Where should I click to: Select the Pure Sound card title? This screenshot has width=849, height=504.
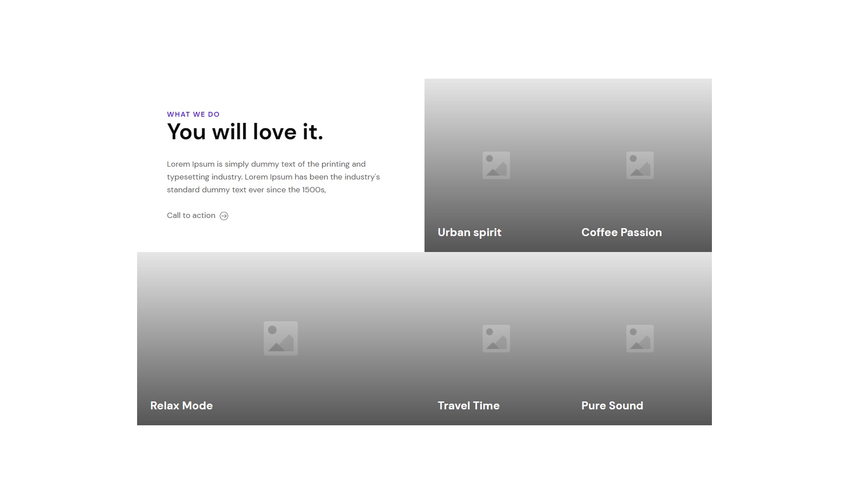pyautogui.click(x=612, y=405)
